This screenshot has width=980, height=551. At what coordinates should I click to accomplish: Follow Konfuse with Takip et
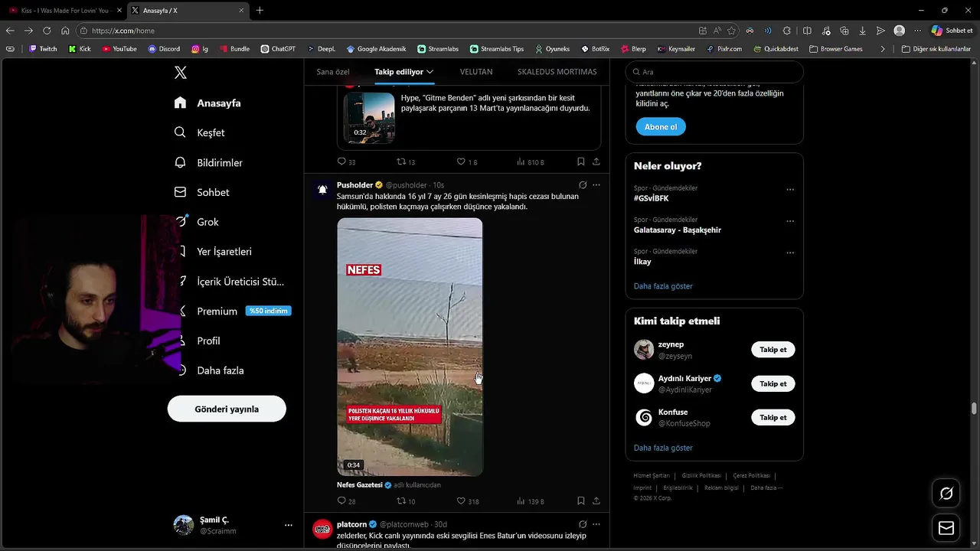pyautogui.click(x=773, y=417)
